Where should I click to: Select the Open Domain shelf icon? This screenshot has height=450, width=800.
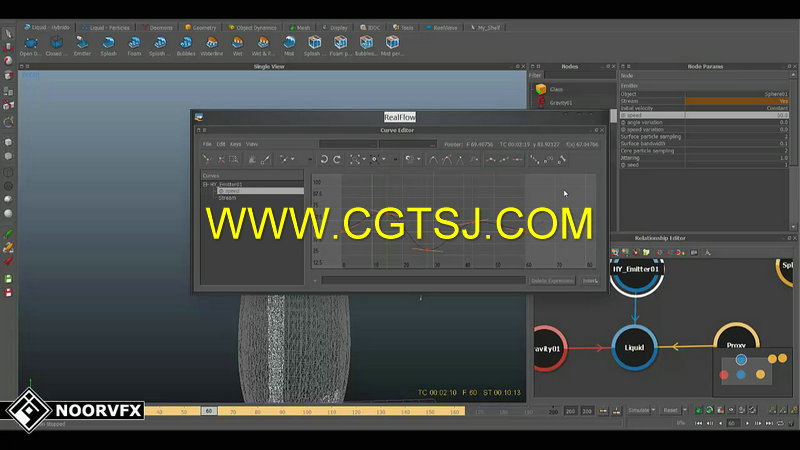[x=30, y=43]
